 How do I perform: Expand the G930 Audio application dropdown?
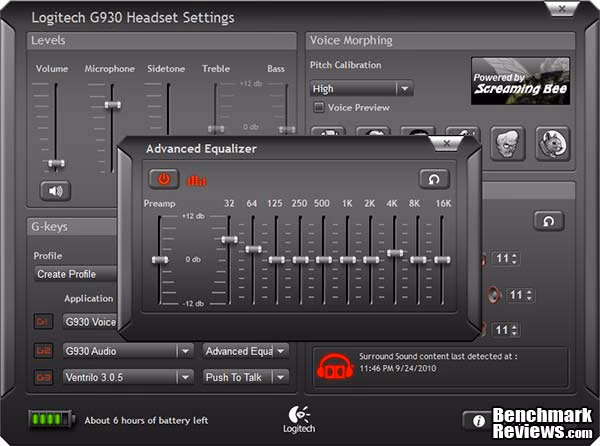(185, 351)
